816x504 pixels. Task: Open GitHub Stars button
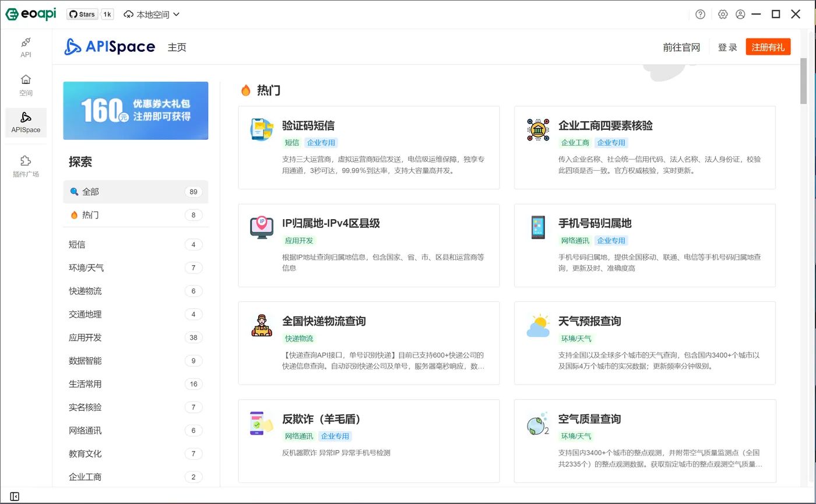click(82, 14)
